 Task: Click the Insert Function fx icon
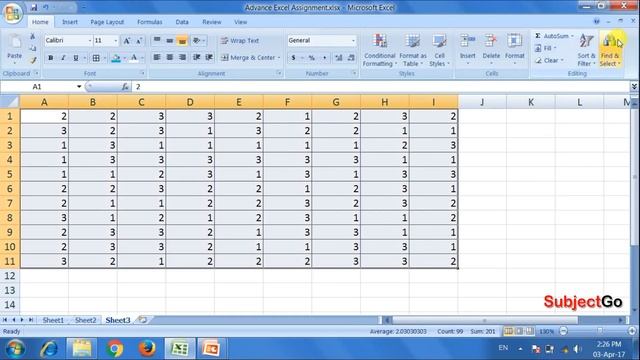tap(125, 87)
